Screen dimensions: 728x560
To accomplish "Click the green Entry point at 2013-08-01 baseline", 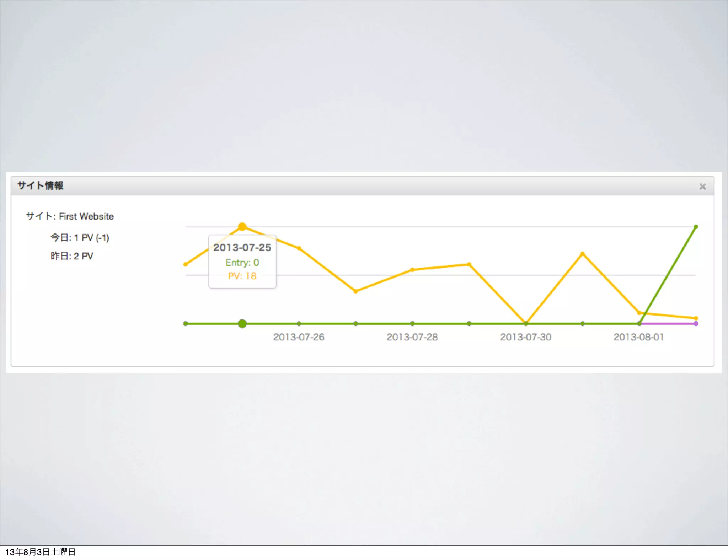I will click(x=639, y=324).
